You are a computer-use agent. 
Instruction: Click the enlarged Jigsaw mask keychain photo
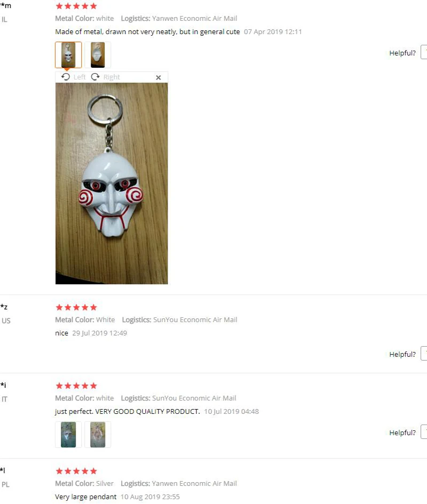[x=112, y=183]
